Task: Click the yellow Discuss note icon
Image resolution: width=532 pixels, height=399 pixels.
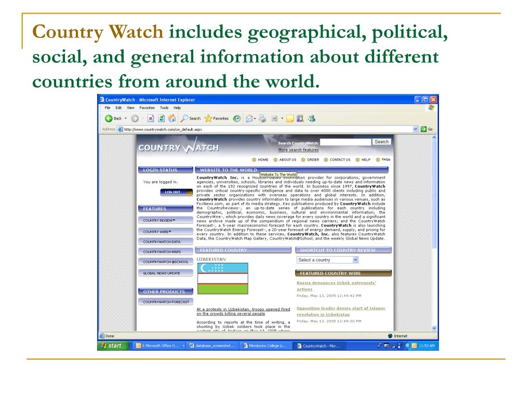Action: (x=290, y=118)
